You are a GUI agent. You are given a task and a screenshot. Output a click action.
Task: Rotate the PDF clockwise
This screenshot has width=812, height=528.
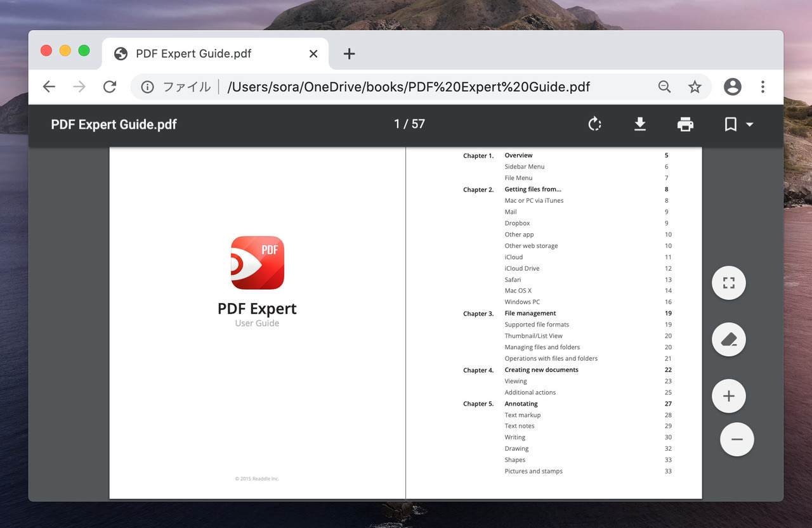tap(594, 124)
